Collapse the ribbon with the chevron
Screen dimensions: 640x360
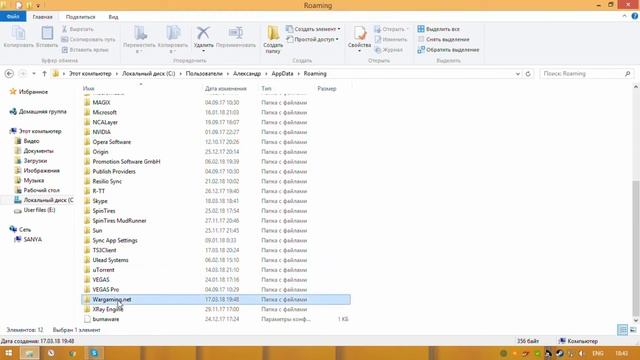624,16
